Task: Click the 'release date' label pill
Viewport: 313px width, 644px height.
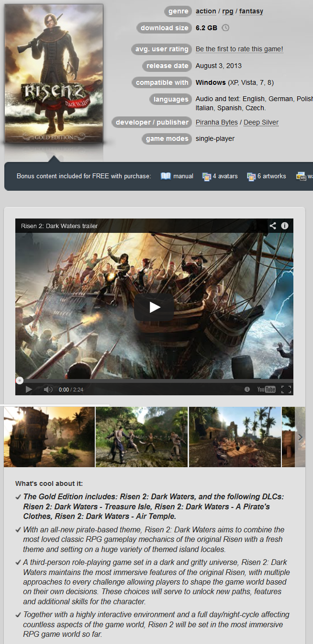Action: point(167,66)
